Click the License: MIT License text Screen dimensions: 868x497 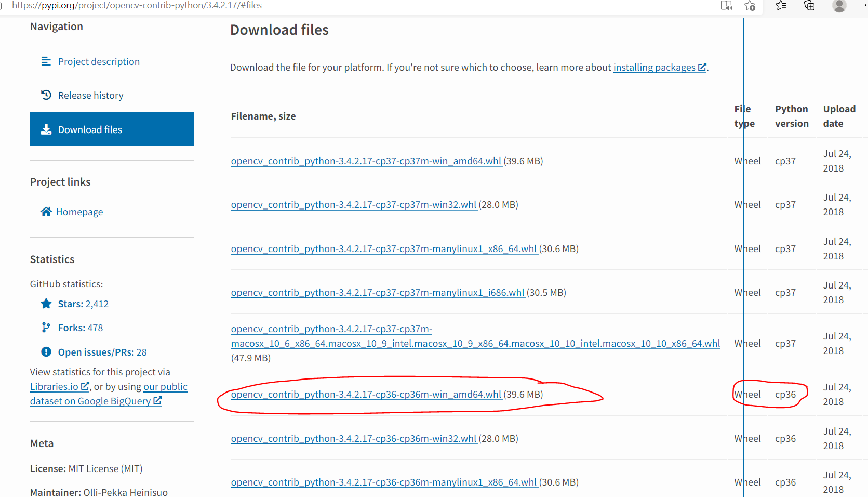[x=86, y=468]
